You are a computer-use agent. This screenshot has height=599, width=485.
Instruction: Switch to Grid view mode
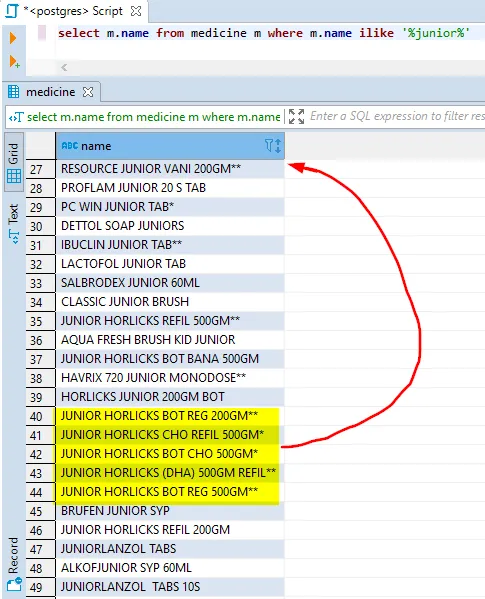[x=14, y=162]
